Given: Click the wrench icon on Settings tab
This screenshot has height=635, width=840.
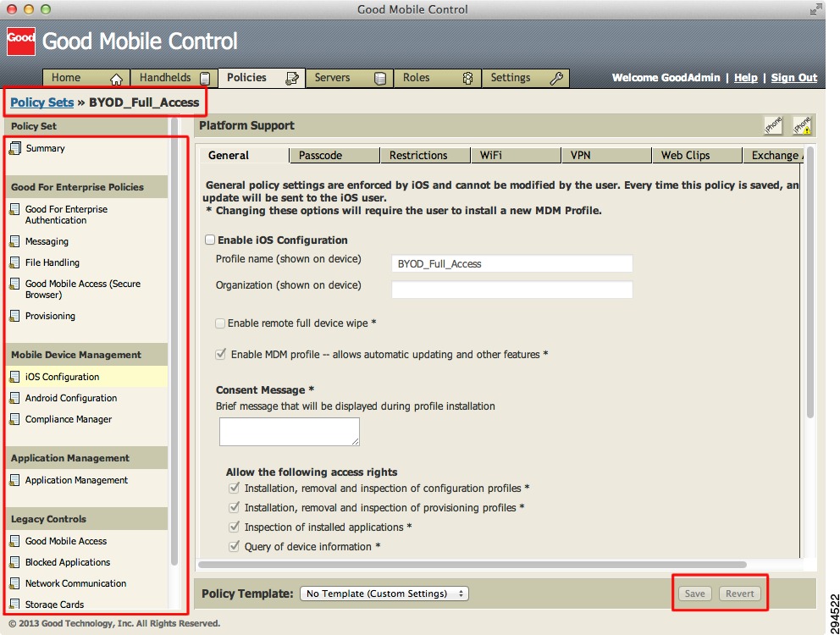Looking at the screenshot, I should click(556, 79).
